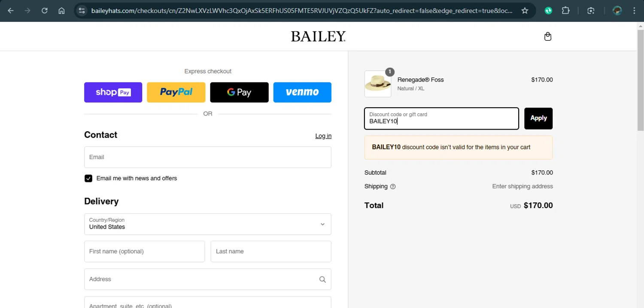This screenshot has height=308, width=644.
Task: Click the Bailey logo
Action: pyautogui.click(x=318, y=36)
